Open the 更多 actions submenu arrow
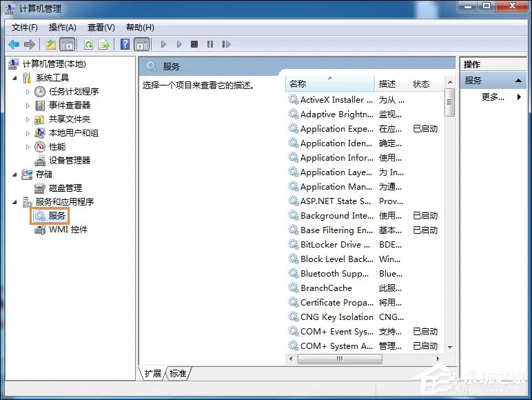 coord(519,97)
